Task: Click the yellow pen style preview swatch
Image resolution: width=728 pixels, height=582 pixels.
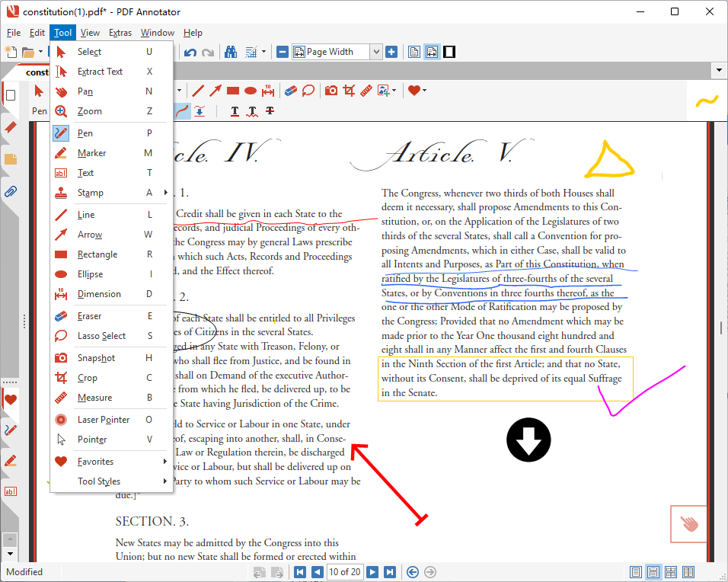Action: (x=707, y=101)
